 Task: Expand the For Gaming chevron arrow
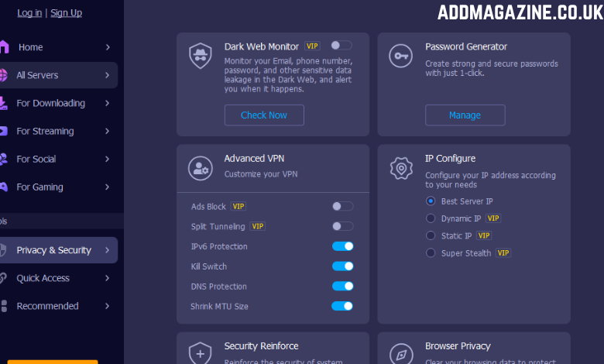(x=107, y=187)
